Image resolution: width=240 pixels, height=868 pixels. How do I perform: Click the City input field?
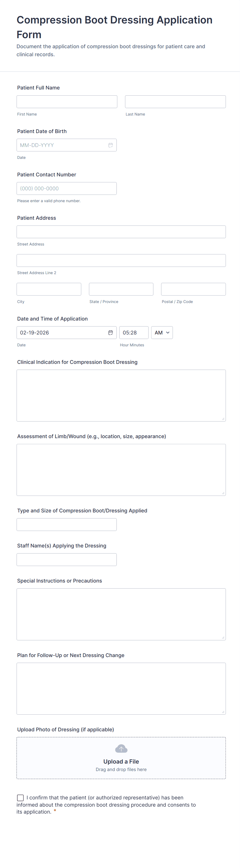49,289
